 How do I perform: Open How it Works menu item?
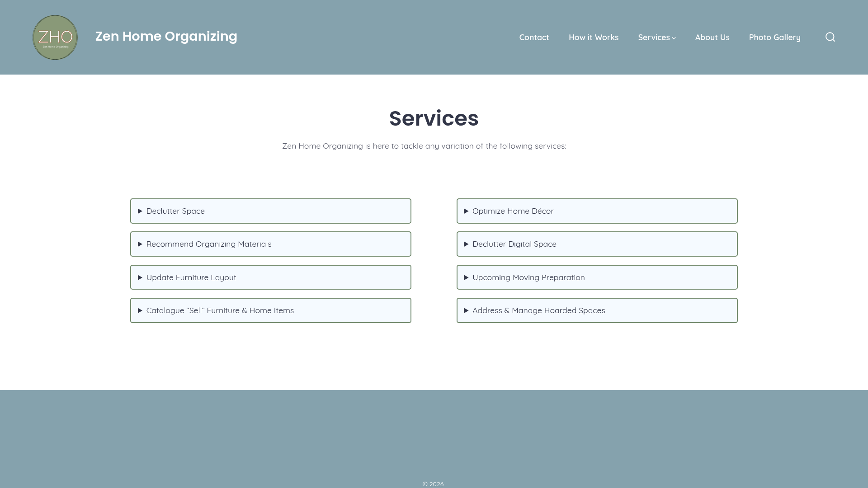click(594, 38)
